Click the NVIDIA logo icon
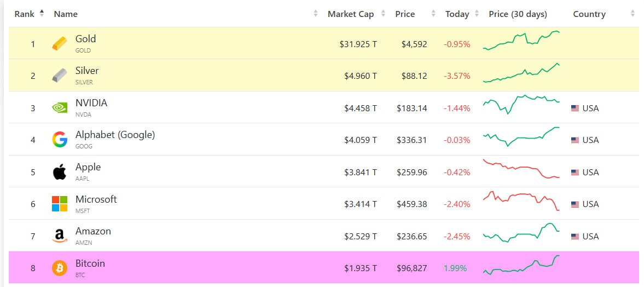Screen dimensions: 644x287 coord(60,108)
